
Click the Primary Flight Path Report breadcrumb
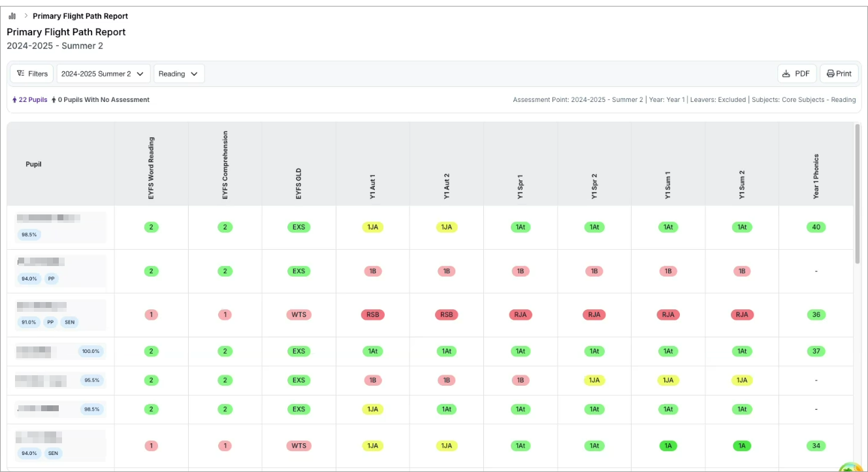pyautogui.click(x=80, y=16)
